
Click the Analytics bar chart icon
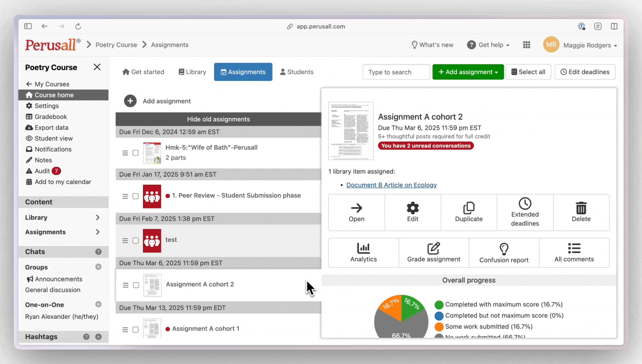[363, 248]
